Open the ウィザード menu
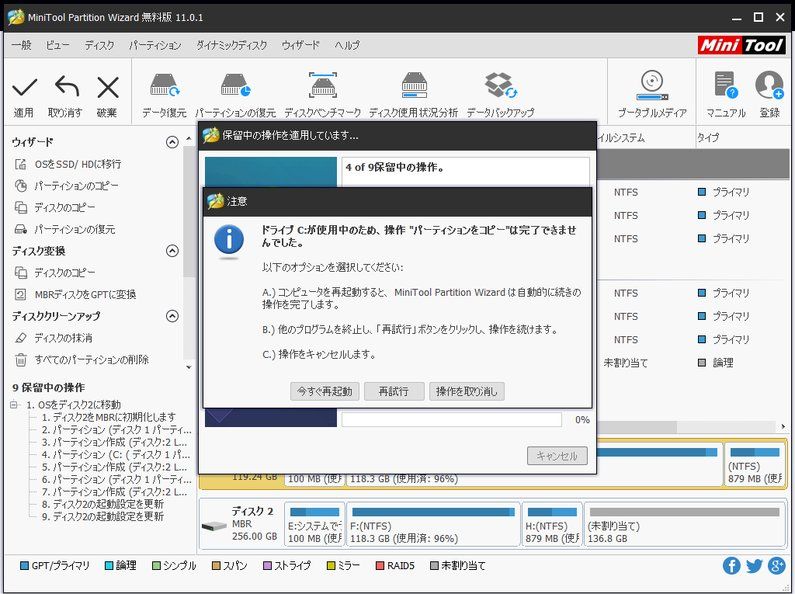This screenshot has height=594, width=795. click(301, 45)
